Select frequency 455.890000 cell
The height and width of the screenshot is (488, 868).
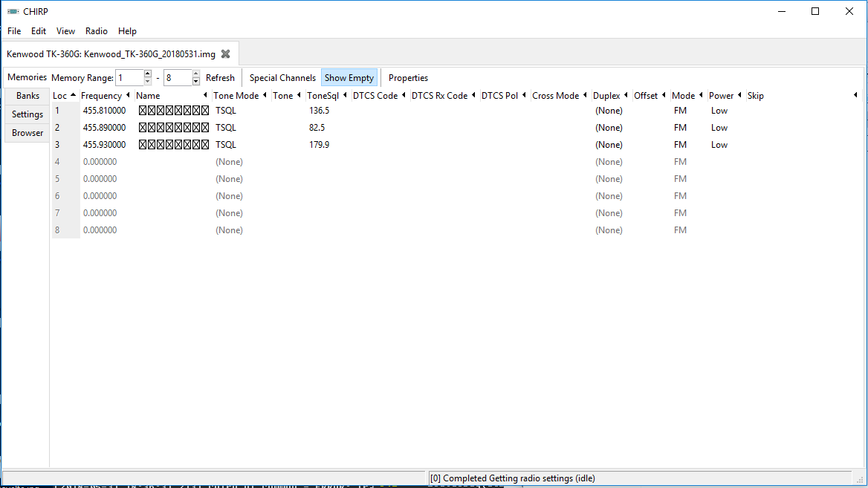(104, 128)
